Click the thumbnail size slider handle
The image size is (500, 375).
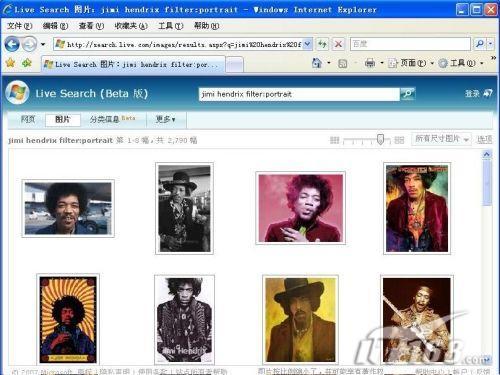pos(380,139)
